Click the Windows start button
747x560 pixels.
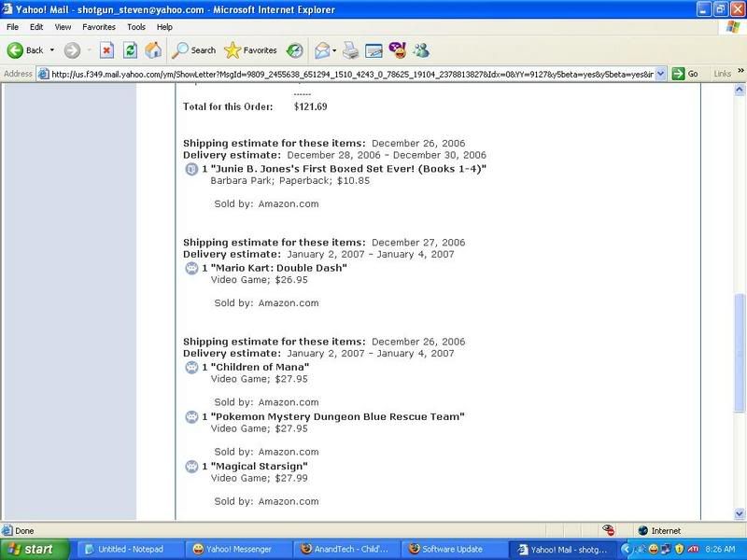click(35, 549)
